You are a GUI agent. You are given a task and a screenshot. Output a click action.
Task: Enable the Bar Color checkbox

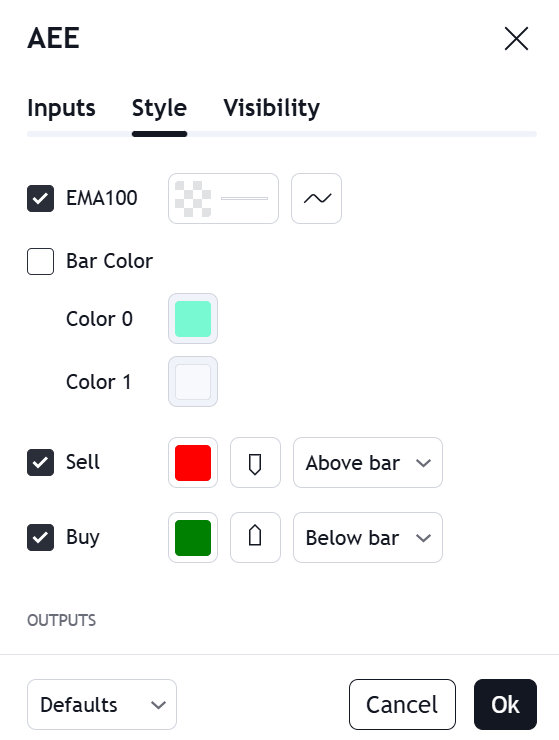(41, 261)
